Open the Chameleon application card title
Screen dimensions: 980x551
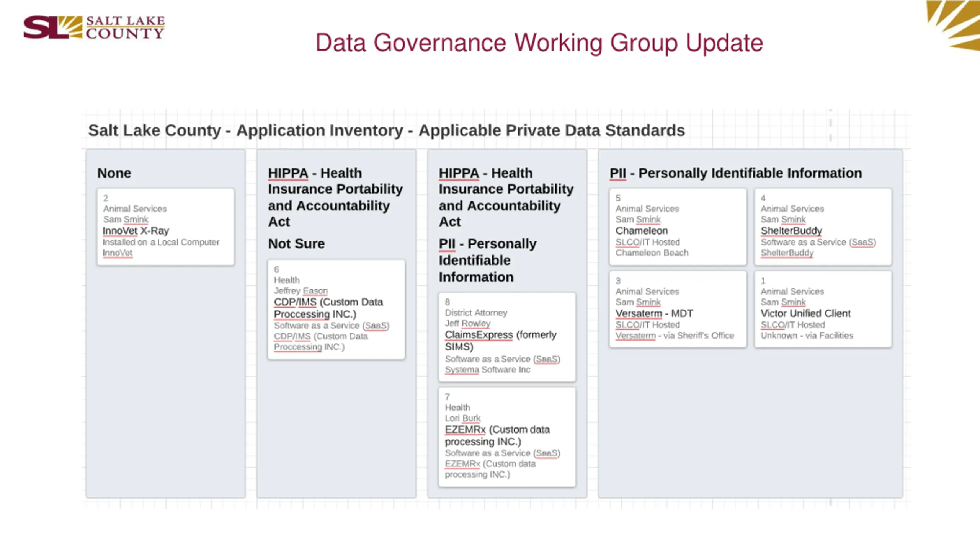pyautogui.click(x=642, y=231)
